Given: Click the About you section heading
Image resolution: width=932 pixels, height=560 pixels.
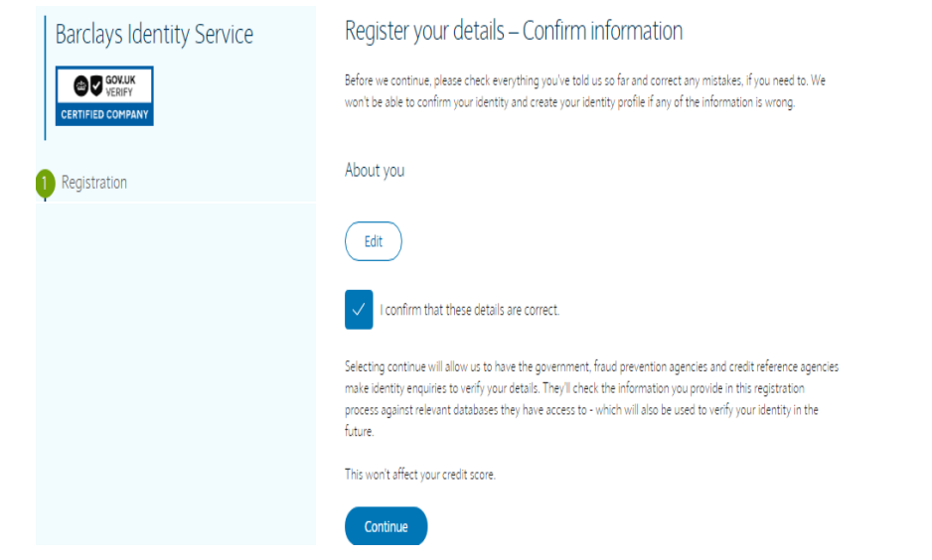Looking at the screenshot, I should (x=375, y=171).
